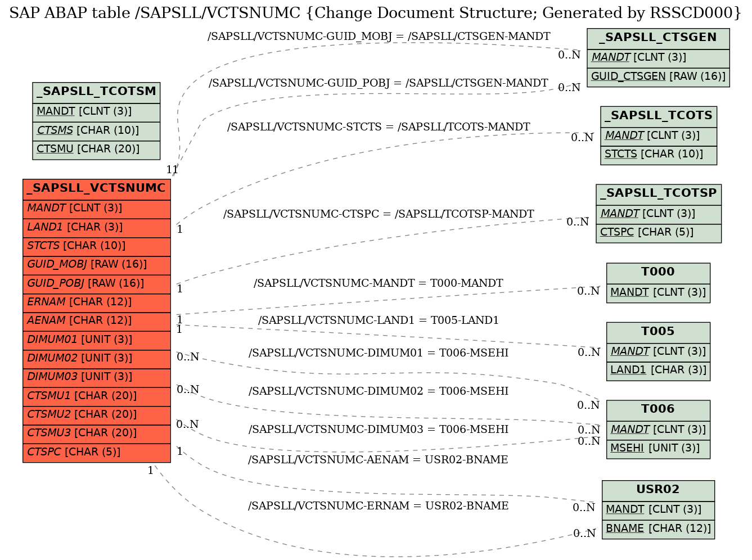Select BNAME [CHAR (12)] in USR02
The height and width of the screenshot is (560, 752).
(x=658, y=529)
